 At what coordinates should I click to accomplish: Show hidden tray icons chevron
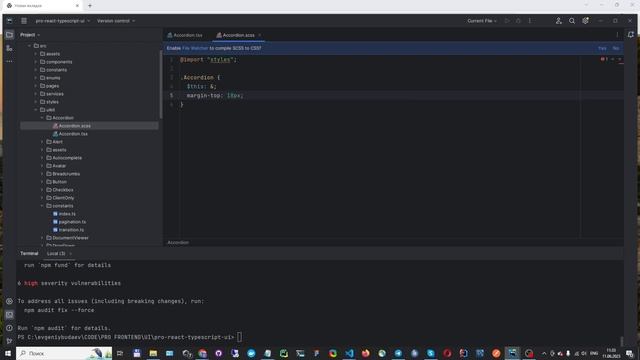[544, 353]
